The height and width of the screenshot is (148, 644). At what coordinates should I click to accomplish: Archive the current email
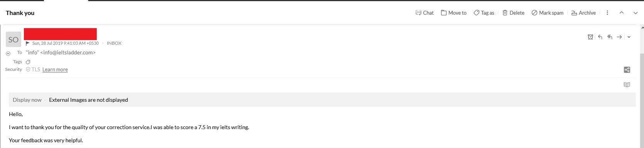(x=583, y=13)
